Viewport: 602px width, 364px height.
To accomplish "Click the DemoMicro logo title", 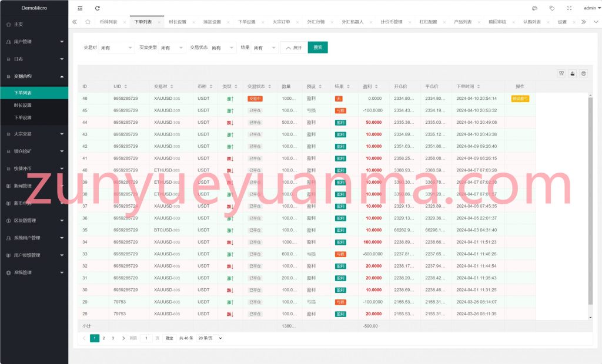I will (x=34, y=8).
